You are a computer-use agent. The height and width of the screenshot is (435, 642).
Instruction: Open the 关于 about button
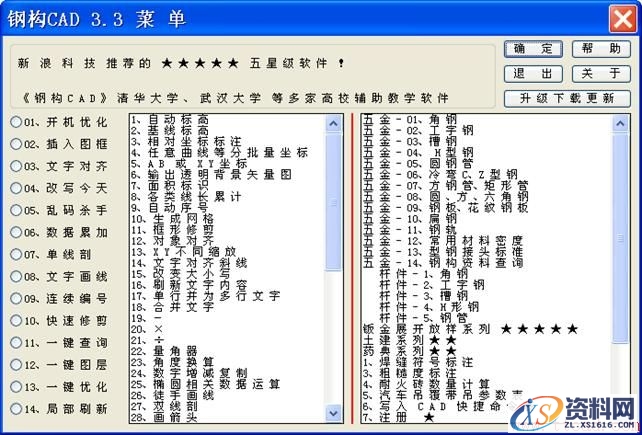point(601,74)
